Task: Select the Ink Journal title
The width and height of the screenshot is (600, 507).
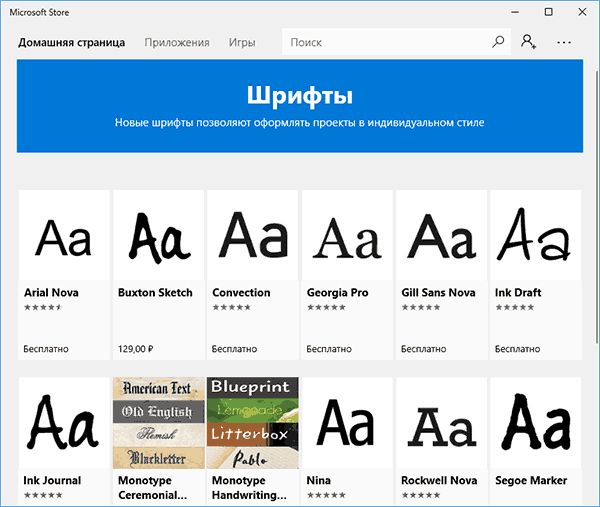Action: 52,481
